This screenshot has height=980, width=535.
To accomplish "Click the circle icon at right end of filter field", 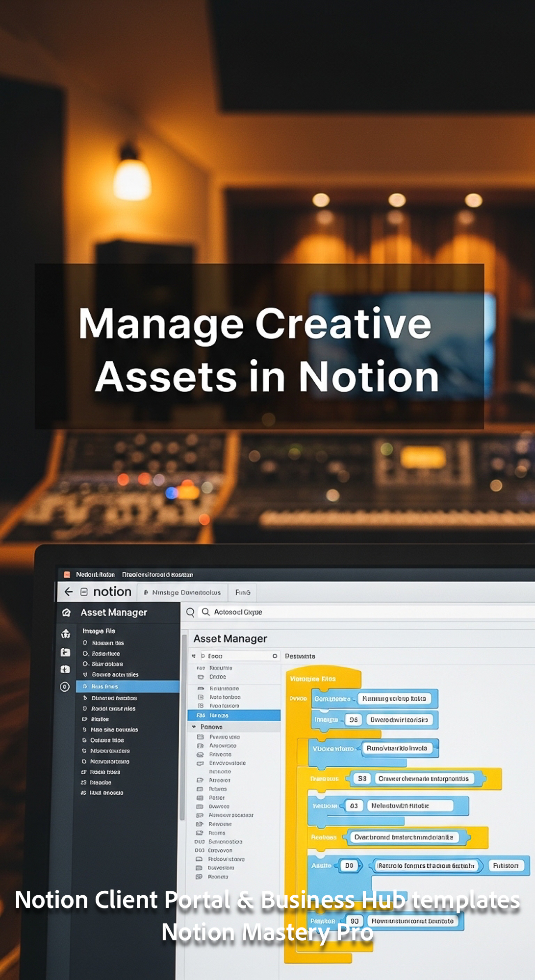I will 275,656.
